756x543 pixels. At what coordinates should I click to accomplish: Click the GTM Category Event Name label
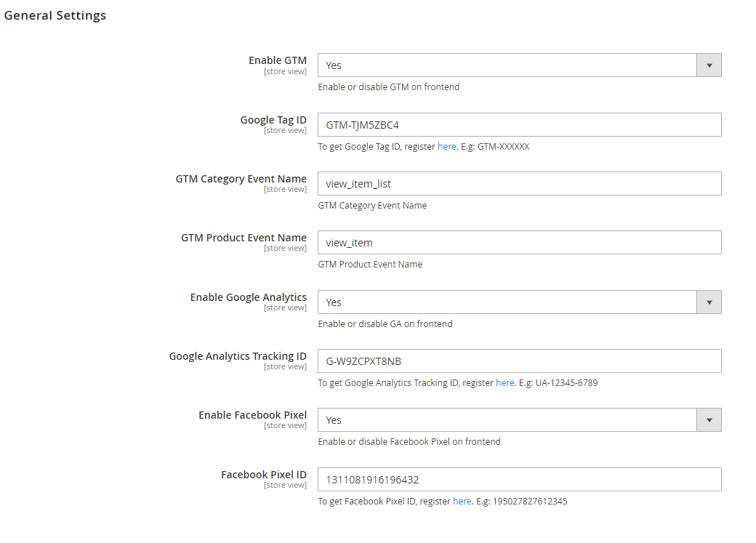click(241, 179)
